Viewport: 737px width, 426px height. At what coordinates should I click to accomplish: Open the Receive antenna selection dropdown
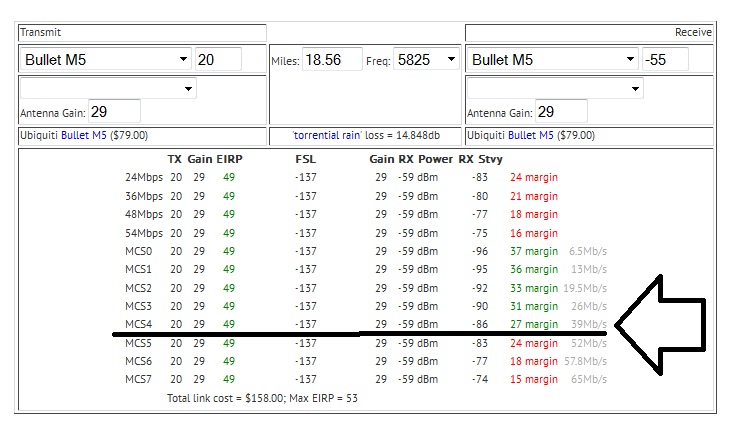[555, 88]
